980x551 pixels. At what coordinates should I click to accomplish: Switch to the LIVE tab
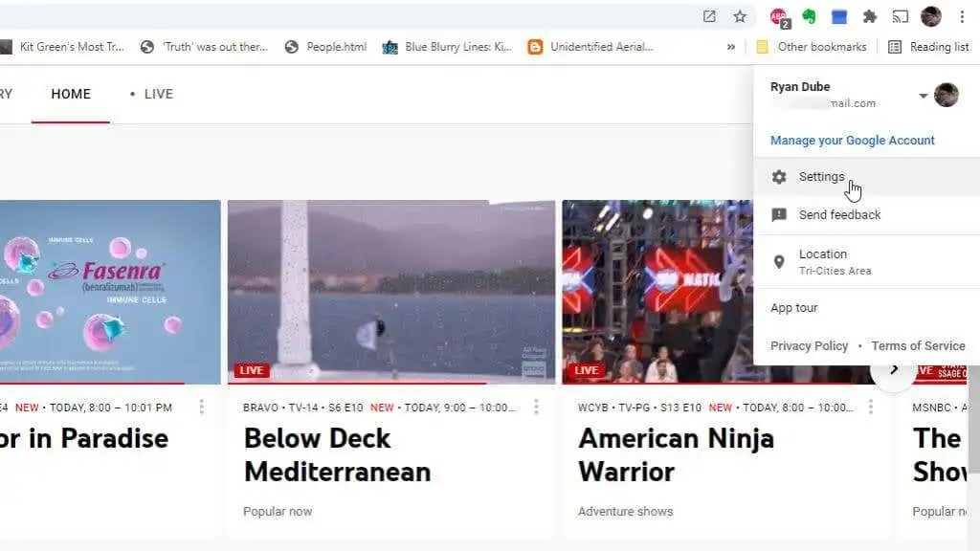click(151, 94)
